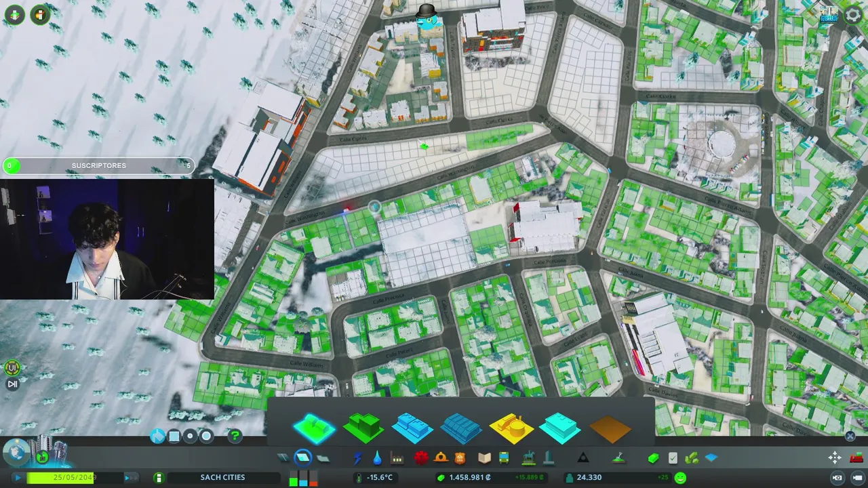Open the Electricity menu
868x488 pixels.
pyautogui.click(x=357, y=459)
